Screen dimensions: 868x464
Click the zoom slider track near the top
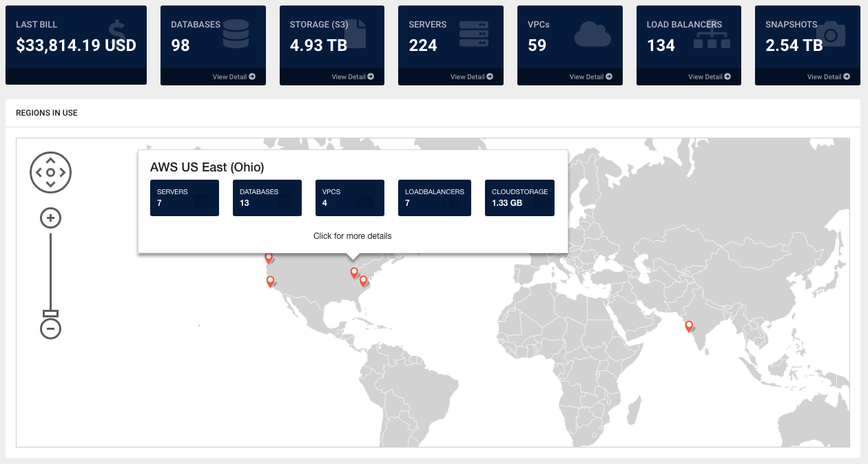tap(50, 241)
